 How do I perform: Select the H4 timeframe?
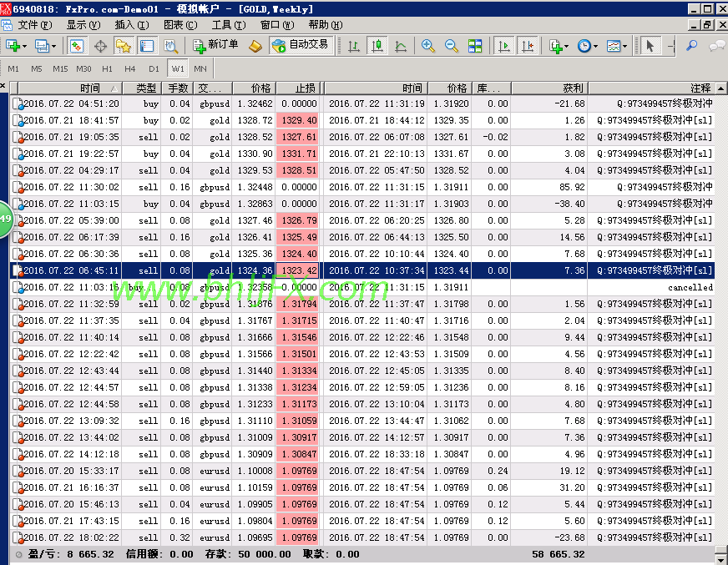pyautogui.click(x=130, y=68)
